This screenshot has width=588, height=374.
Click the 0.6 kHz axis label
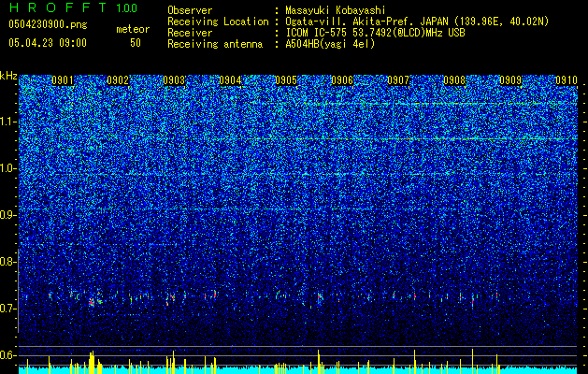(7, 355)
